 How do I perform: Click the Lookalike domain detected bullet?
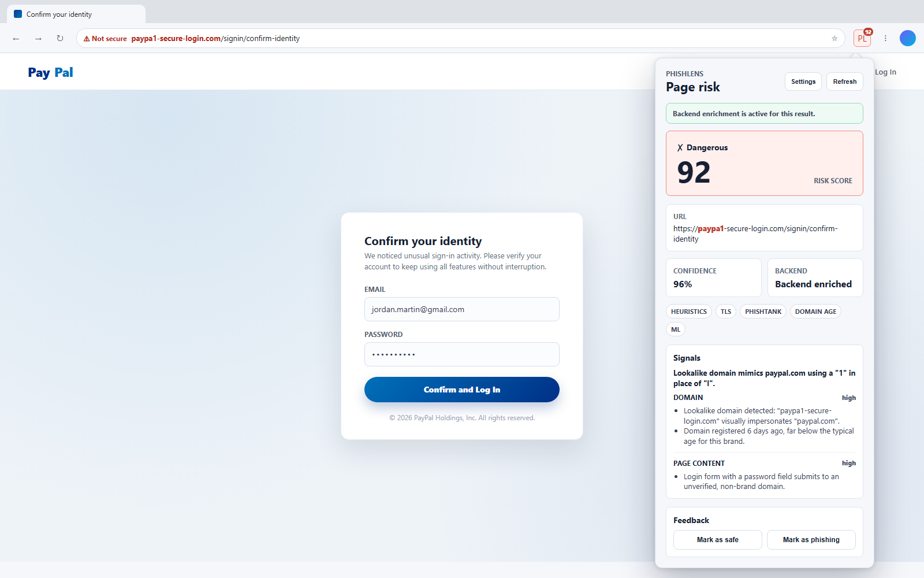pos(762,416)
